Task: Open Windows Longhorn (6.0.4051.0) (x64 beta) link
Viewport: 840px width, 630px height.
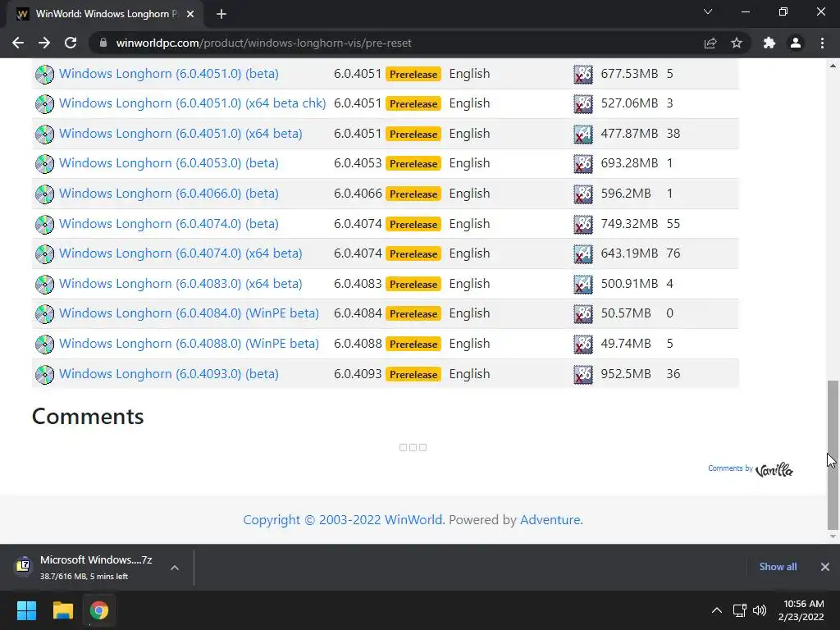Action: (x=180, y=134)
